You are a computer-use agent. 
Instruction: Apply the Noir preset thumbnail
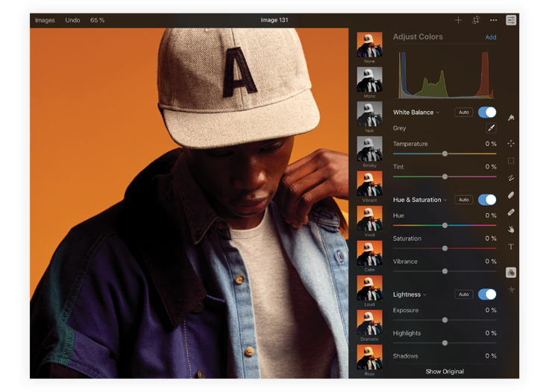369,114
